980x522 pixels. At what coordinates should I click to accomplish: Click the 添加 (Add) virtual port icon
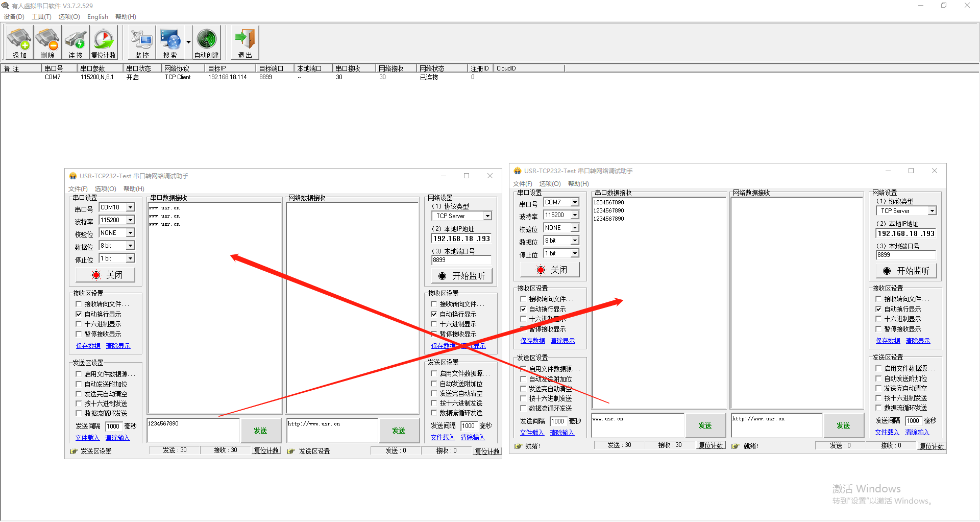pyautogui.click(x=19, y=43)
